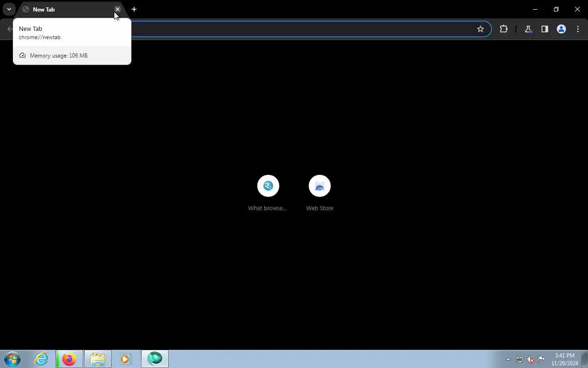Close the New Tab tab
The width and height of the screenshot is (588, 368).
[118, 9]
